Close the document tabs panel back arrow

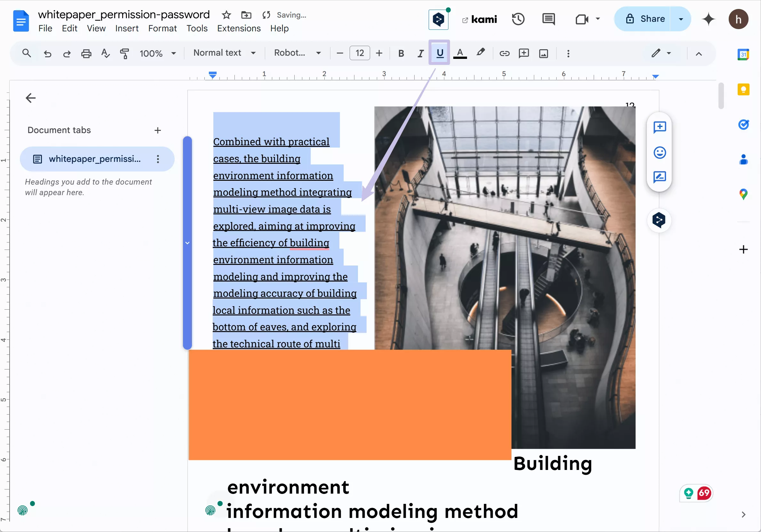pos(31,98)
